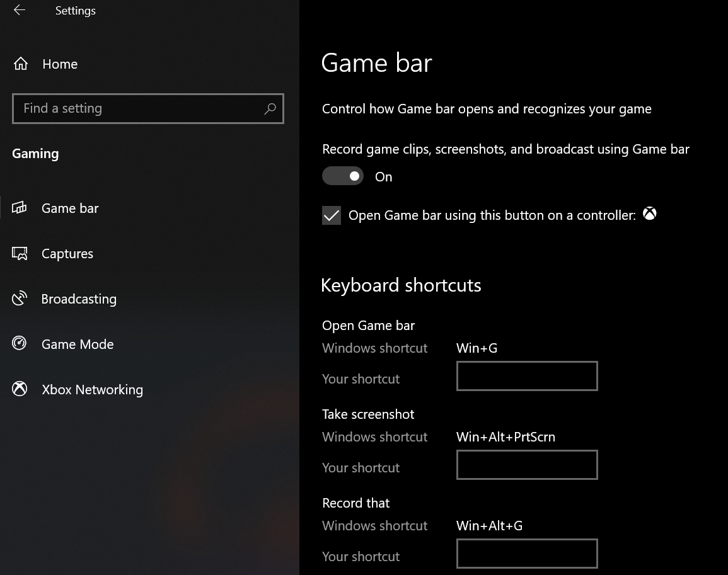
Task: Click the Game Mode gauge icon
Action: click(19, 343)
